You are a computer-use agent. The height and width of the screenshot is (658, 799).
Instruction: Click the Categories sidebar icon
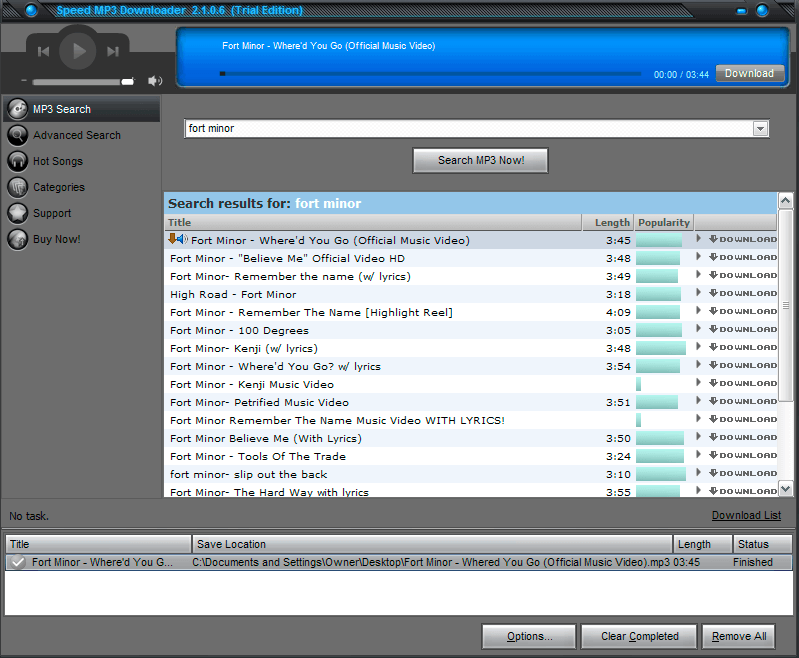coord(18,187)
